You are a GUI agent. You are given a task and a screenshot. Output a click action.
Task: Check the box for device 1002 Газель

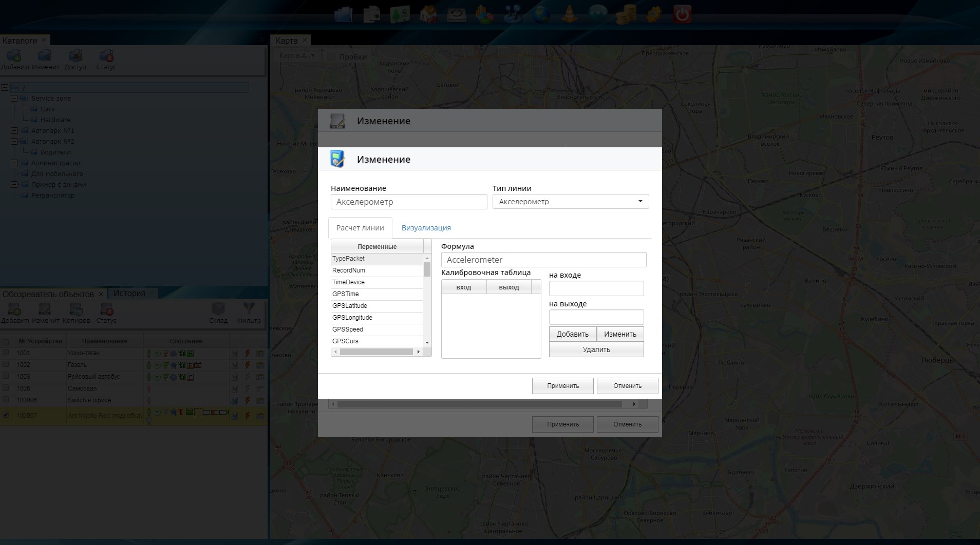(x=6, y=364)
